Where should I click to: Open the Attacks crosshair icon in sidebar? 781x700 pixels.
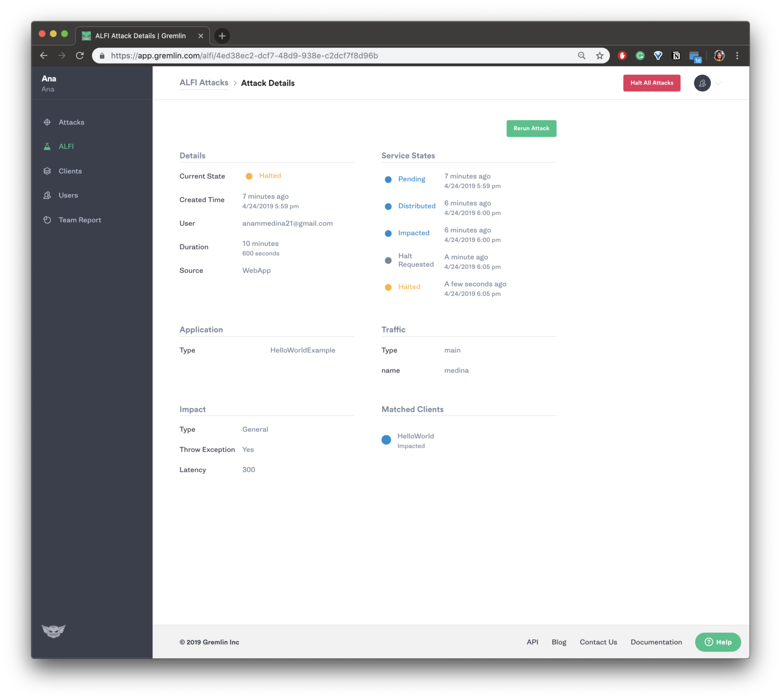point(47,122)
